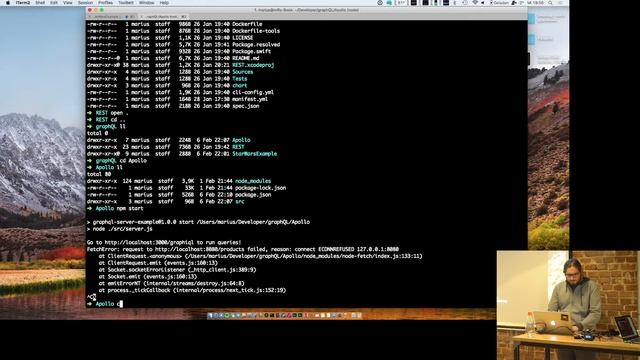Open the Help menu
Screen dimensions: 640x360
tap(164, 2)
